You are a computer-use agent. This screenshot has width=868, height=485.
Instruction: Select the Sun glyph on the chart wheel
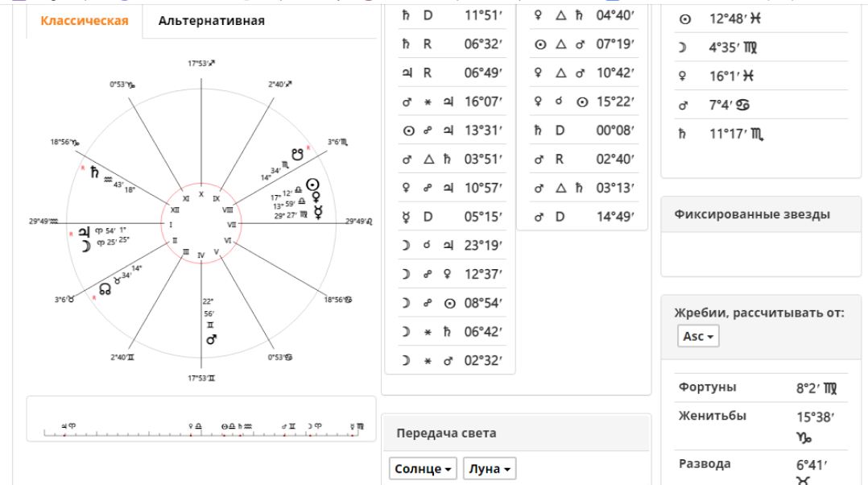[x=312, y=184]
